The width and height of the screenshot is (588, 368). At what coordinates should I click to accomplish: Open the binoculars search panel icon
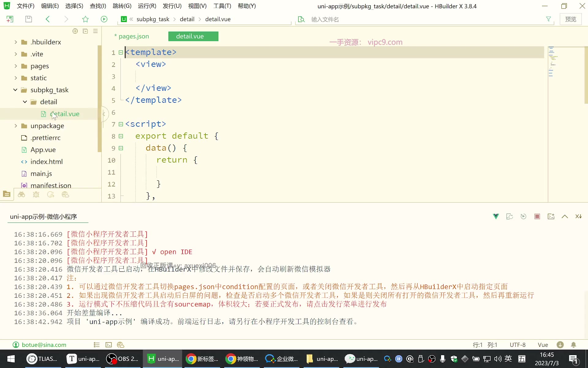pos(21,194)
